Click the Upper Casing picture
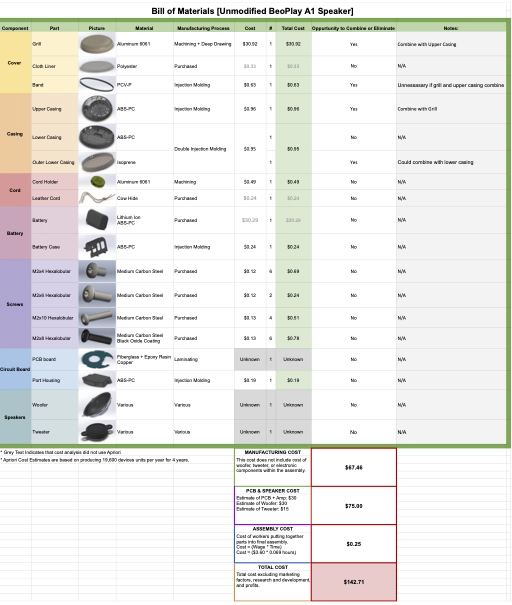The height and width of the screenshot is (605, 512). pyautogui.click(x=97, y=109)
